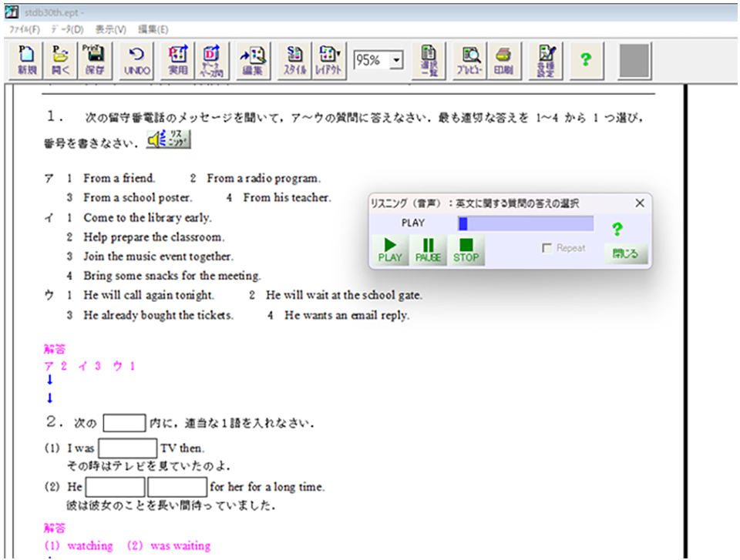Viewport: 740px width, 560px height.
Task: Open the ファイル(F) menu
Action: (x=25, y=29)
